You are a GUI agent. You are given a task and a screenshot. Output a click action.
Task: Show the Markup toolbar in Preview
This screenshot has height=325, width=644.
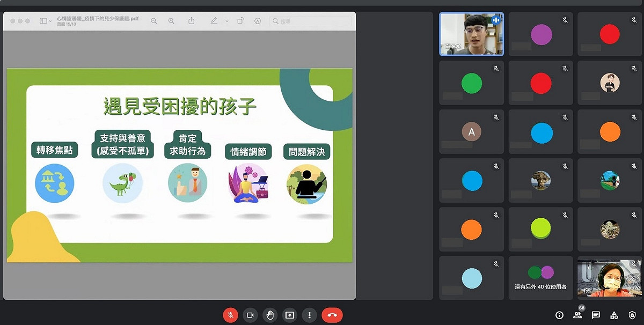(x=258, y=21)
